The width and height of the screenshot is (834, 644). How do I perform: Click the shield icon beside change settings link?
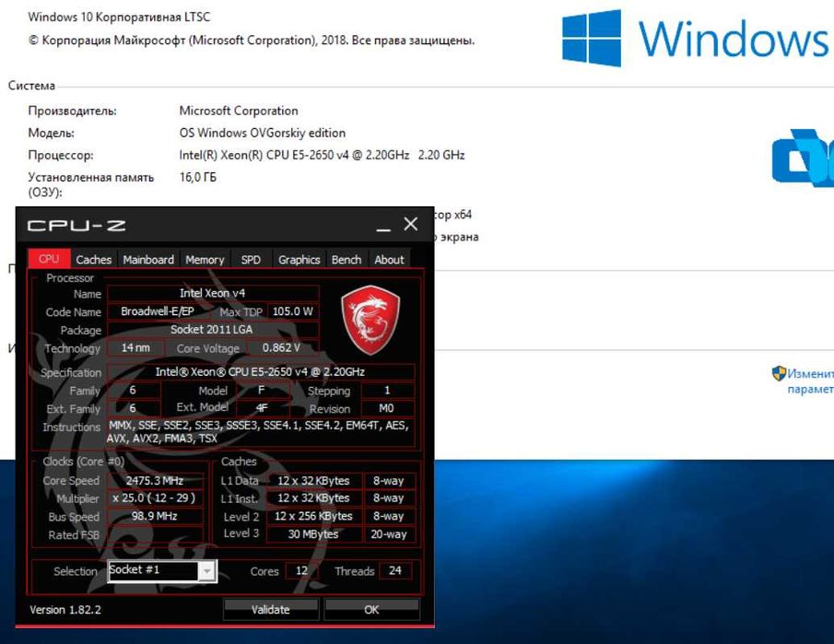click(x=779, y=373)
